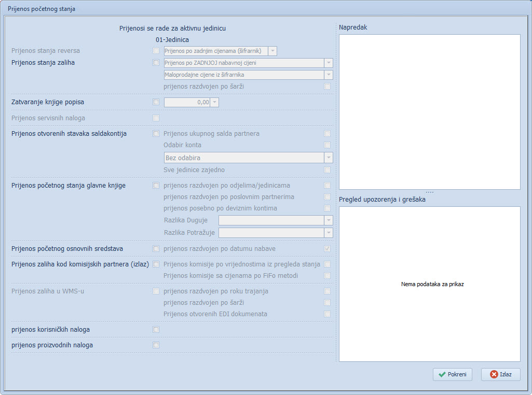This screenshot has height=395, width=532.
Task: Enable Prijenos zaliha kod komisijskih partnera checkbox
Action: pyautogui.click(x=156, y=264)
